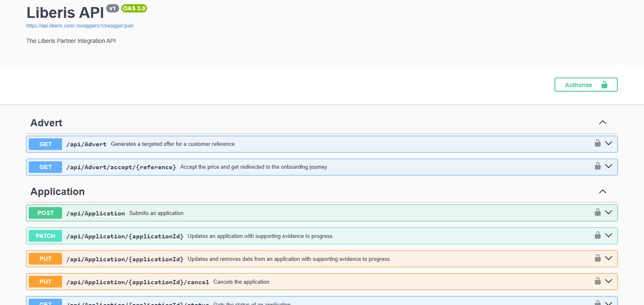Click 'The Liberis Partner Integration API' text
Screen dimensions: 644x305
(x=71, y=41)
